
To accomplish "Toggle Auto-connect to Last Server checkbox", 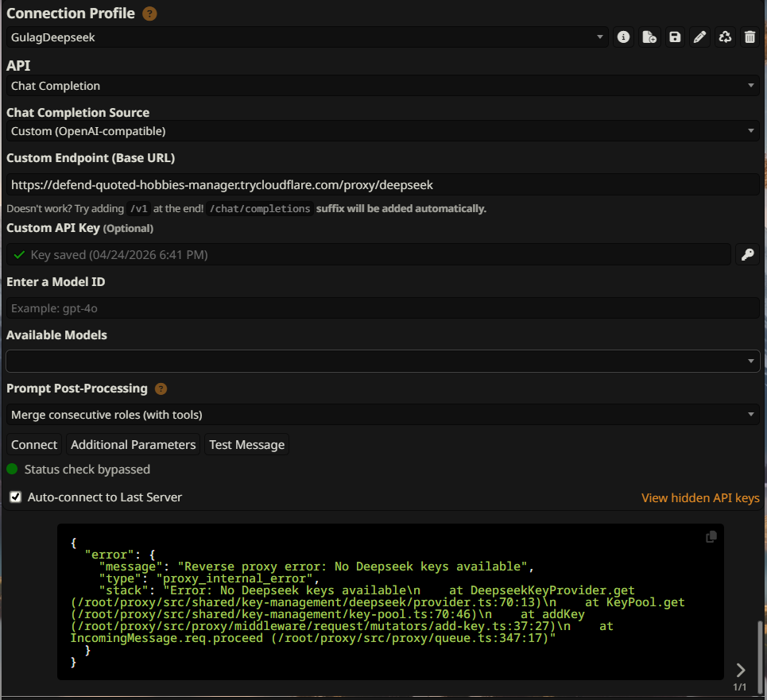I will coord(15,497).
